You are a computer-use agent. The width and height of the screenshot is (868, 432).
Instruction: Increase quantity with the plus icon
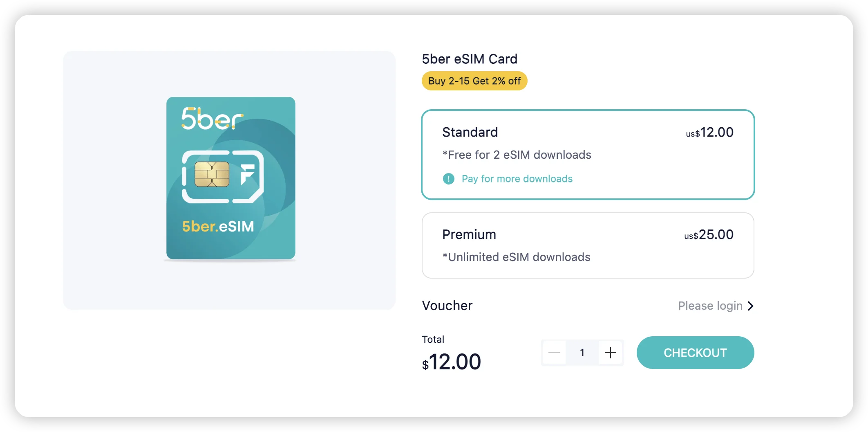pyautogui.click(x=610, y=353)
